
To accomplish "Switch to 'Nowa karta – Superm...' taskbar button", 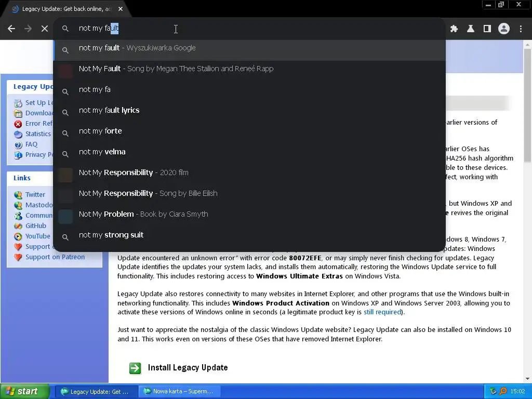I will tap(180, 392).
